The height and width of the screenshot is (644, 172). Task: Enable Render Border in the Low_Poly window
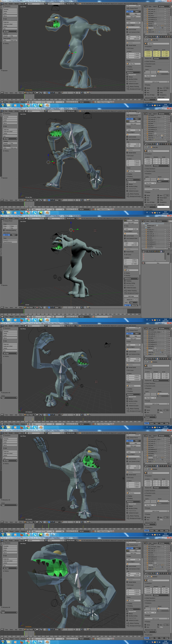pos(127,153)
